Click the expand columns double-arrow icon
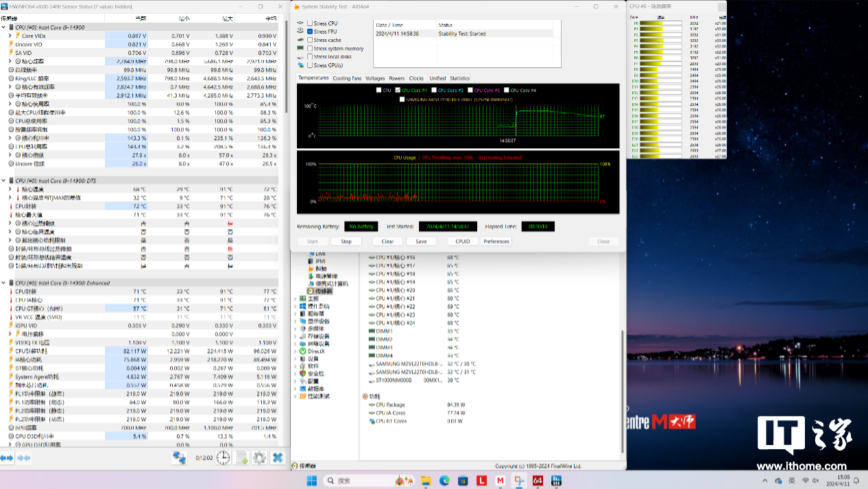 click(x=7, y=457)
